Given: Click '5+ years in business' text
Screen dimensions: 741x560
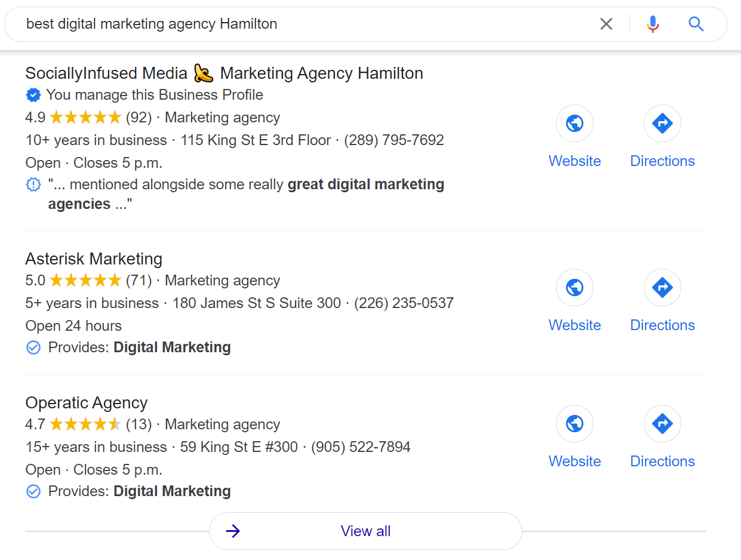Looking at the screenshot, I should pos(92,303).
